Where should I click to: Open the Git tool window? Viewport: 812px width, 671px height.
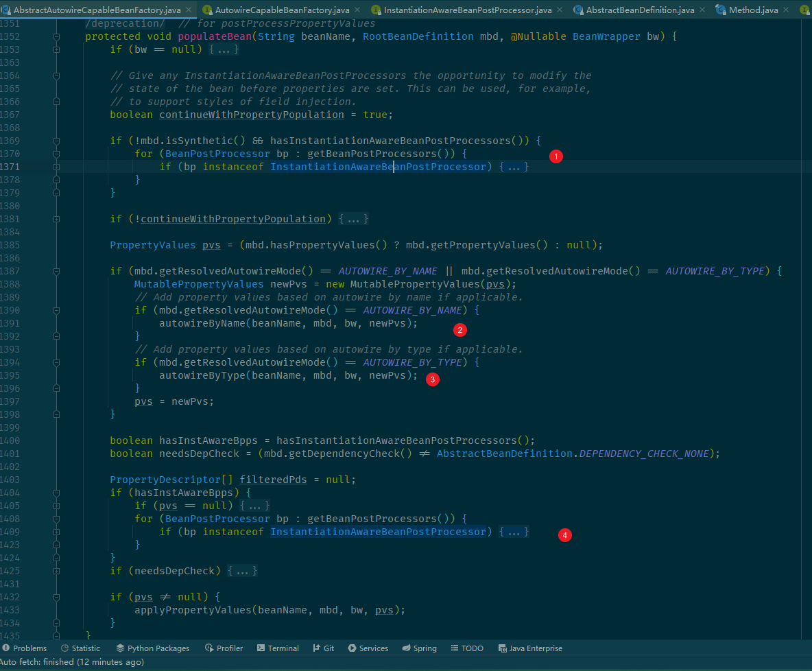tap(324, 648)
